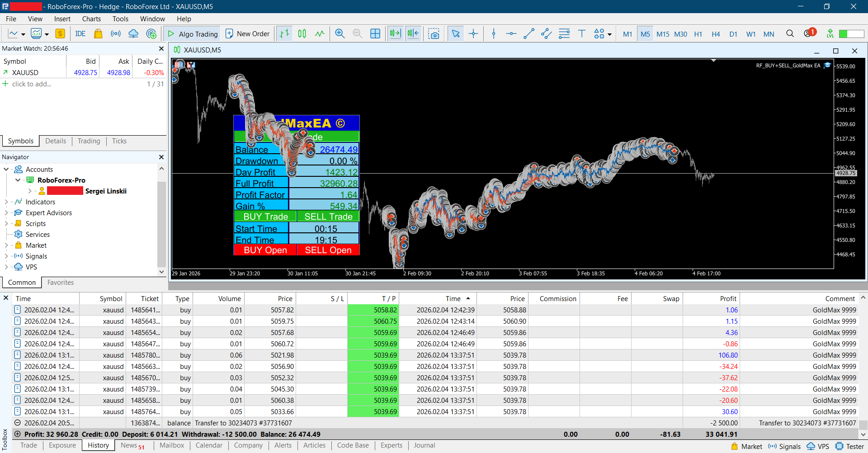This screenshot has width=868, height=453.
Task: Click the red BUY Open button
Action: coord(265,250)
